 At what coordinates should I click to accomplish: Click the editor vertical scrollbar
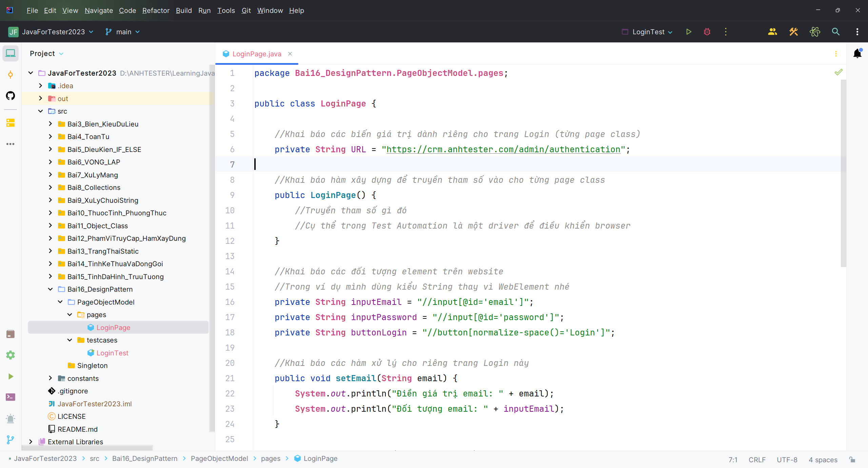[843, 173]
